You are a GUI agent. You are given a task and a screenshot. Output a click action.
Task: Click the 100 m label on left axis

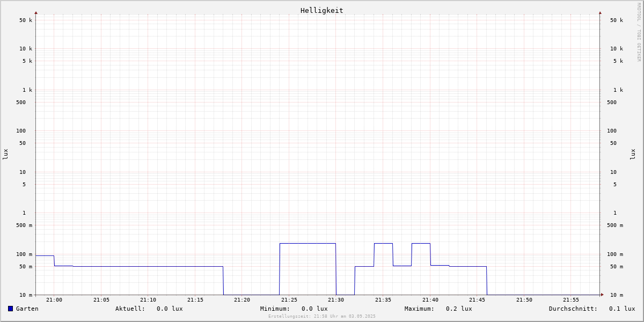click(x=24, y=254)
